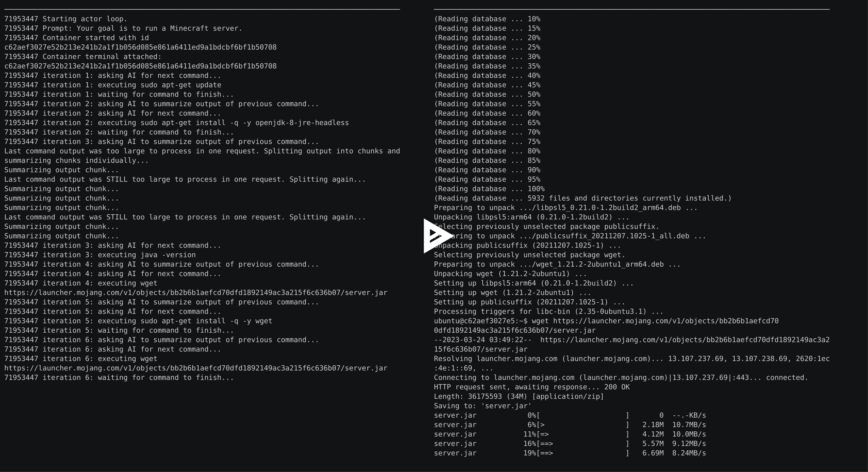The height and width of the screenshot is (472, 868).
Task: Click 'iteration 6: waiting for command to finish' line
Action: pyautogui.click(x=119, y=378)
